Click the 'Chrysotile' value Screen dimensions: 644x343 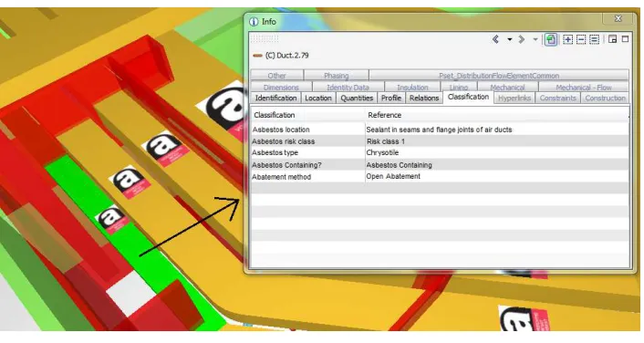[382, 153]
